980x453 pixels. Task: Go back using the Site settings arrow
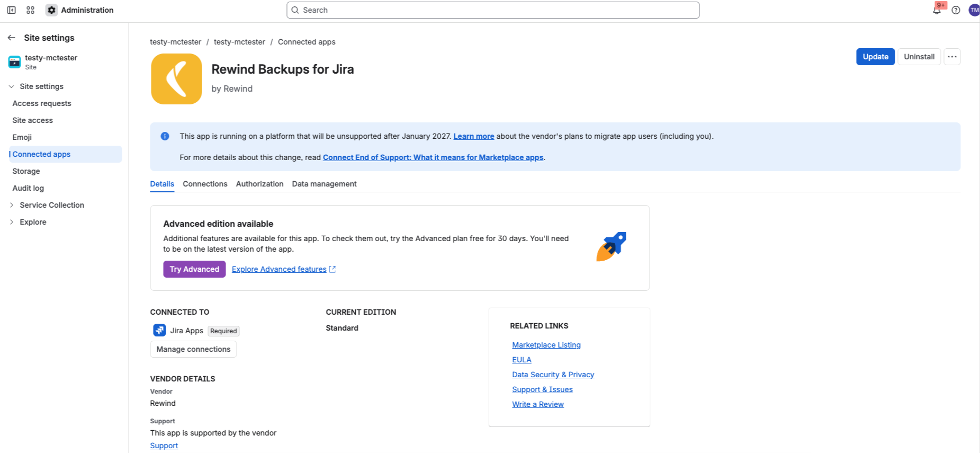point(11,38)
